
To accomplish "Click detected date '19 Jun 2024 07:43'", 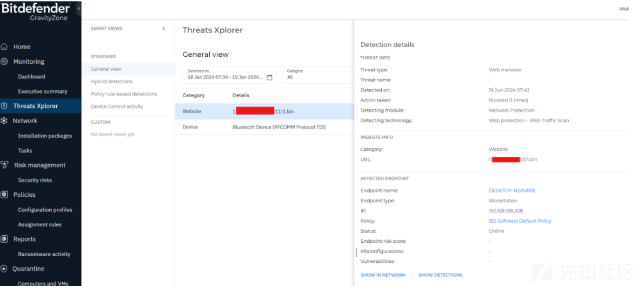I will coord(509,90).
